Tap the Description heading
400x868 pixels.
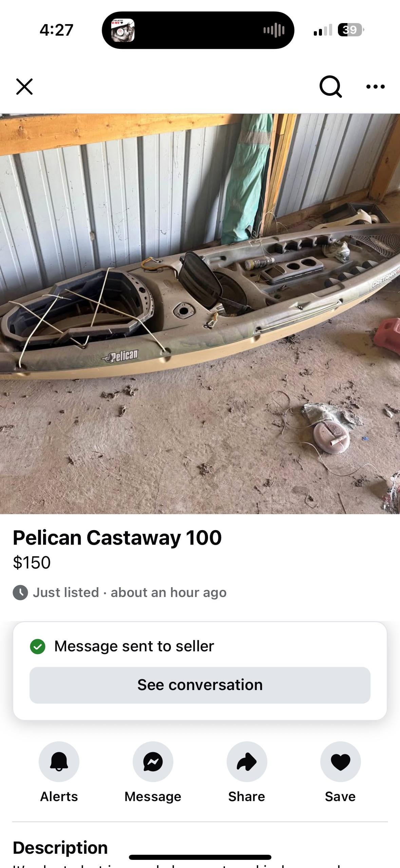pyautogui.click(x=60, y=847)
